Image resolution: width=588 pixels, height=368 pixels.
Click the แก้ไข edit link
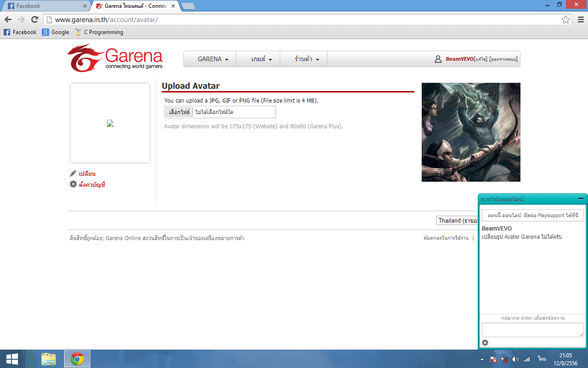coord(480,59)
